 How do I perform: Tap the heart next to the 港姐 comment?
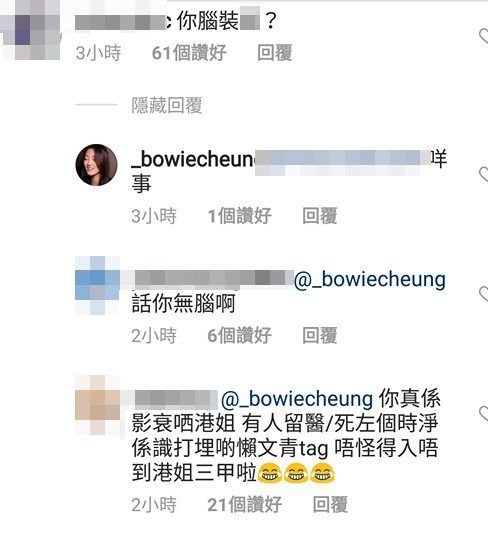tap(484, 413)
